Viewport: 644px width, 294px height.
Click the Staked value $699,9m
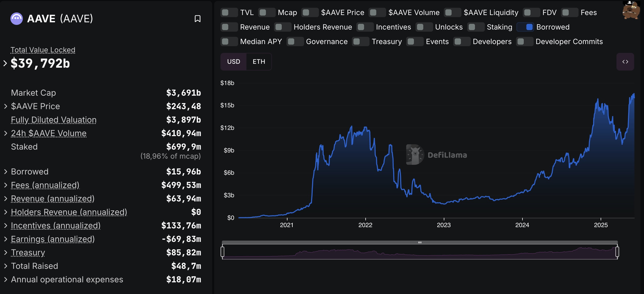point(184,147)
